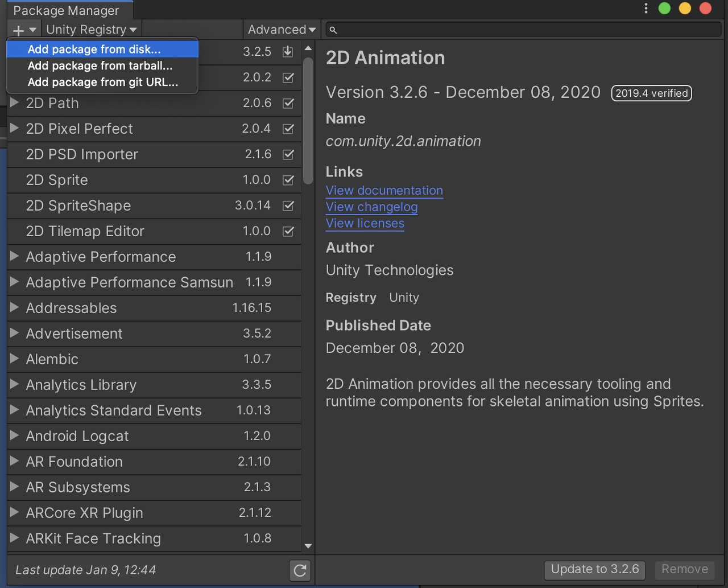
Task: Click the installed checkmark for 2D Pixel Perfect
Action: coord(288,129)
